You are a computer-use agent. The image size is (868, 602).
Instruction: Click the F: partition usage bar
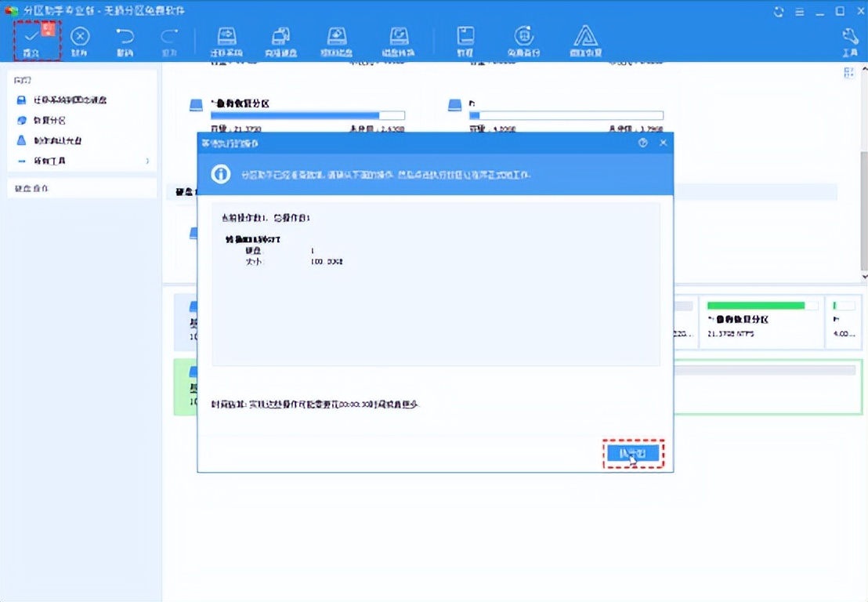[566, 115]
